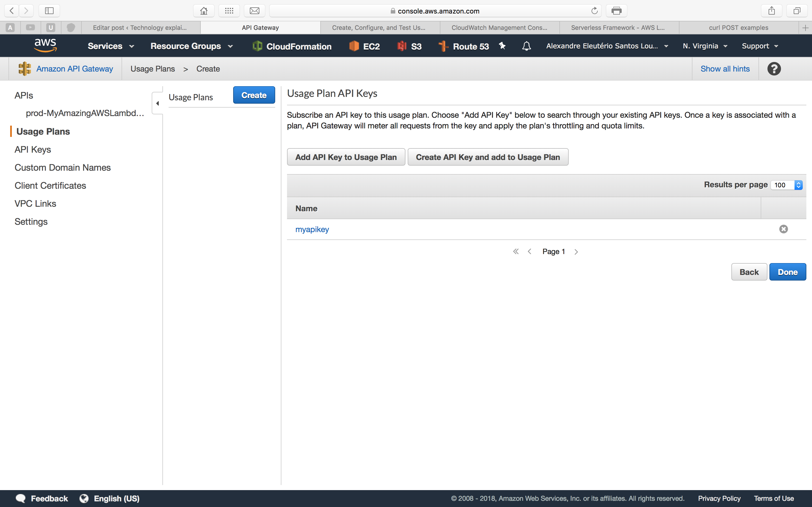Expand the N. Virginia region dropdown
The height and width of the screenshot is (507, 812).
[705, 46]
